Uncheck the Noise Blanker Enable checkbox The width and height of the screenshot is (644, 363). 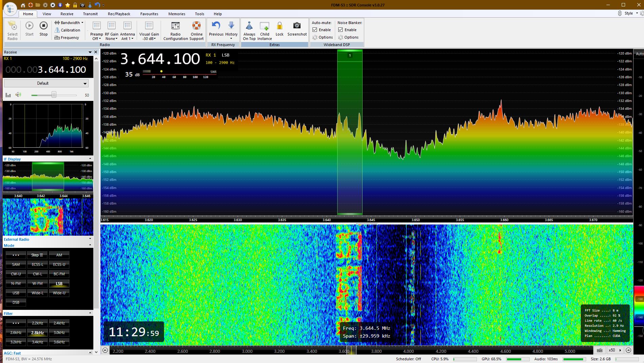[x=341, y=30]
